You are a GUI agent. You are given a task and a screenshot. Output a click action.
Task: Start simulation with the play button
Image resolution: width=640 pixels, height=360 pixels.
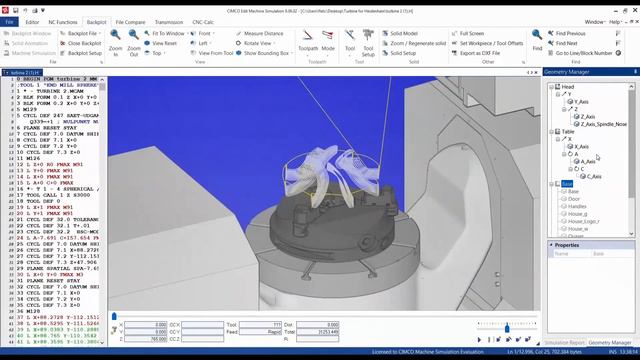tap(479, 340)
